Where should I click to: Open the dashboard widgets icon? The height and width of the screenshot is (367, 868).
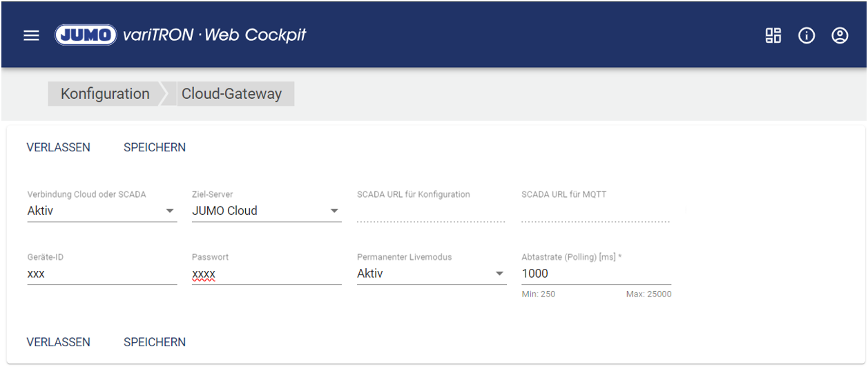[773, 35]
